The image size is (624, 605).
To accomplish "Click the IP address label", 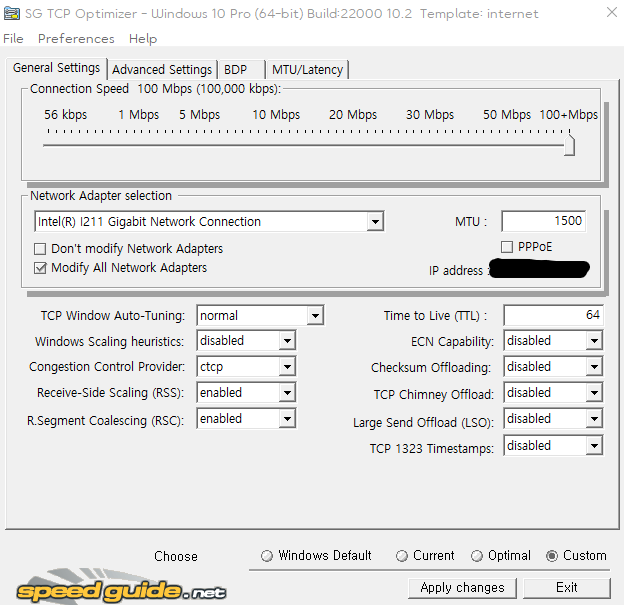I will [458, 271].
